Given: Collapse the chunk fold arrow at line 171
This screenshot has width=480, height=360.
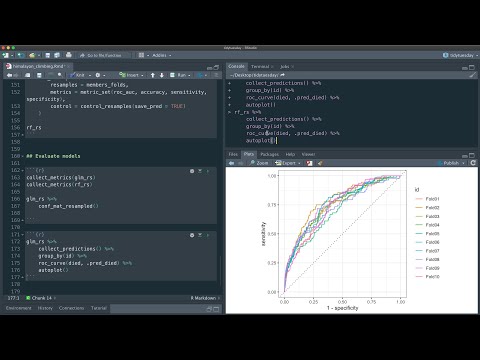Looking at the screenshot, I should (23, 235).
